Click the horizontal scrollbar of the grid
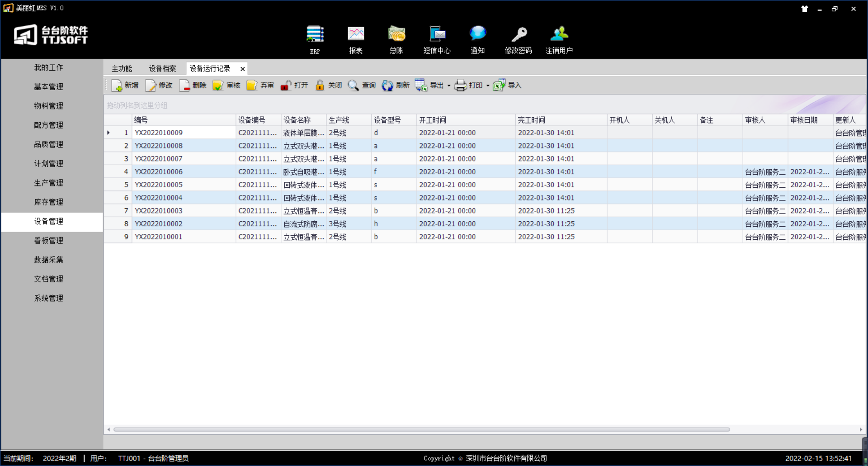 point(421,429)
